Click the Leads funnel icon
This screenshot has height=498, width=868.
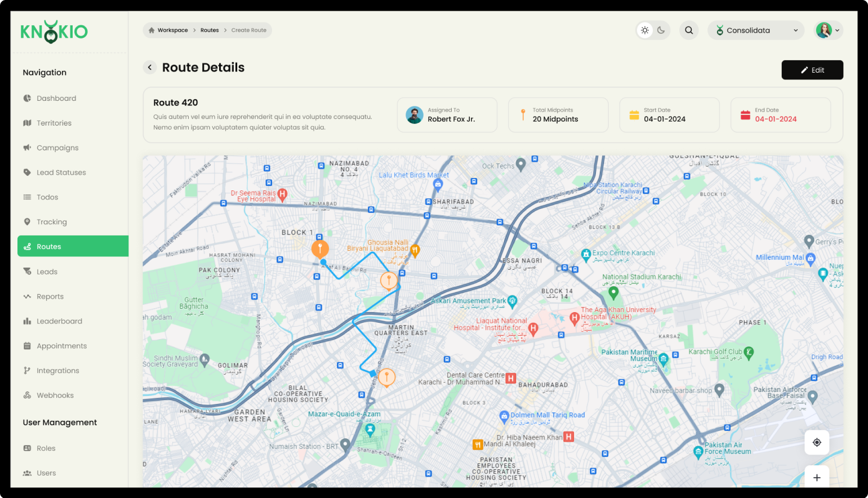click(x=27, y=272)
